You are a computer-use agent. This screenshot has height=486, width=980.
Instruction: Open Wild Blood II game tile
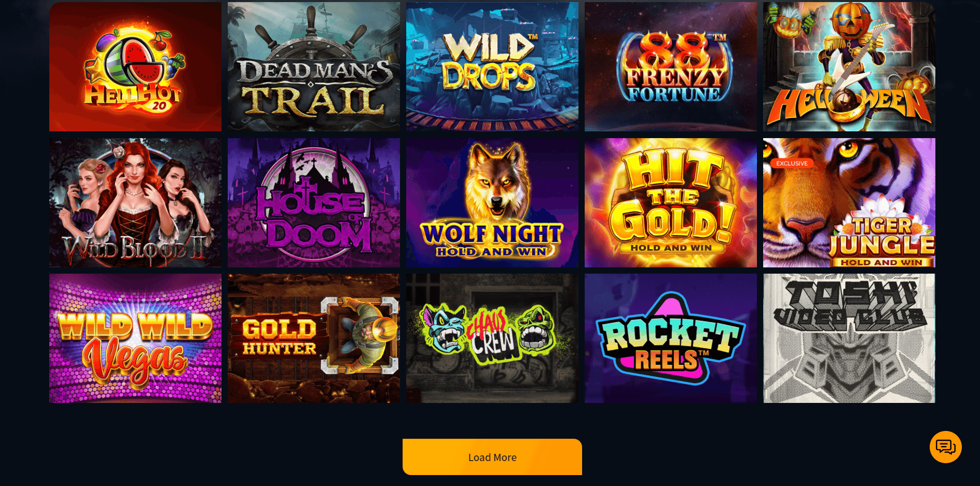[x=135, y=203]
